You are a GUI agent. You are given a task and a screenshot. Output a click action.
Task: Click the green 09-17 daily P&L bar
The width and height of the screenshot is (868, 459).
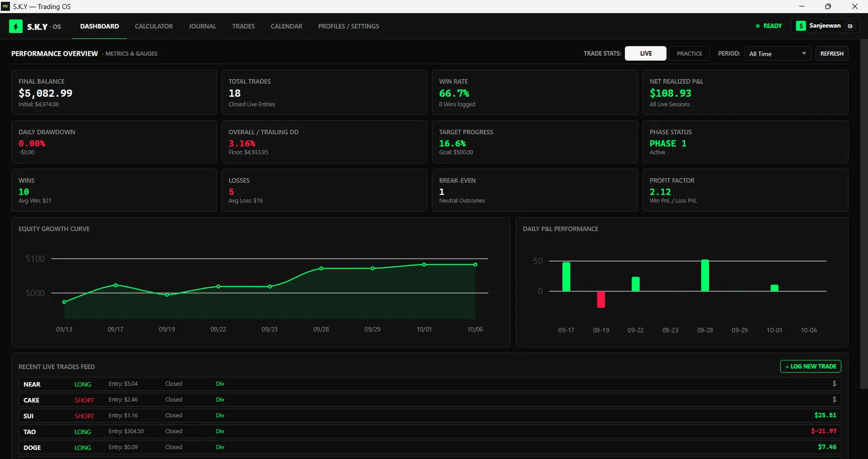tap(566, 277)
